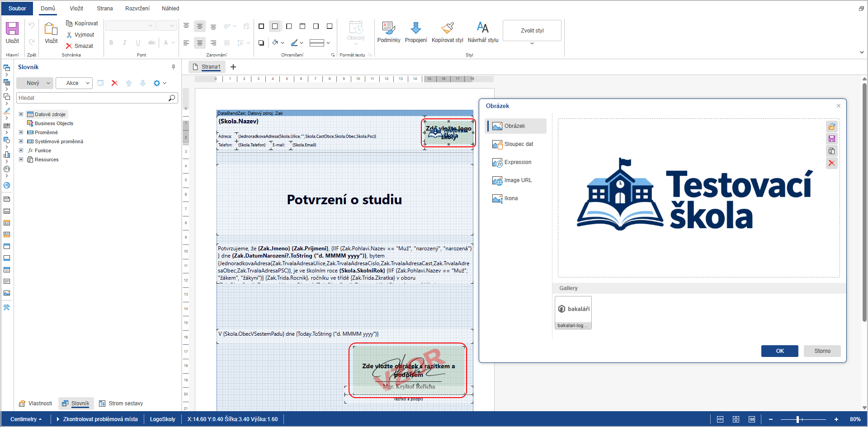The height and width of the screenshot is (427, 868).
Task: Open the Centimetry units dropdown
Action: click(26, 419)
